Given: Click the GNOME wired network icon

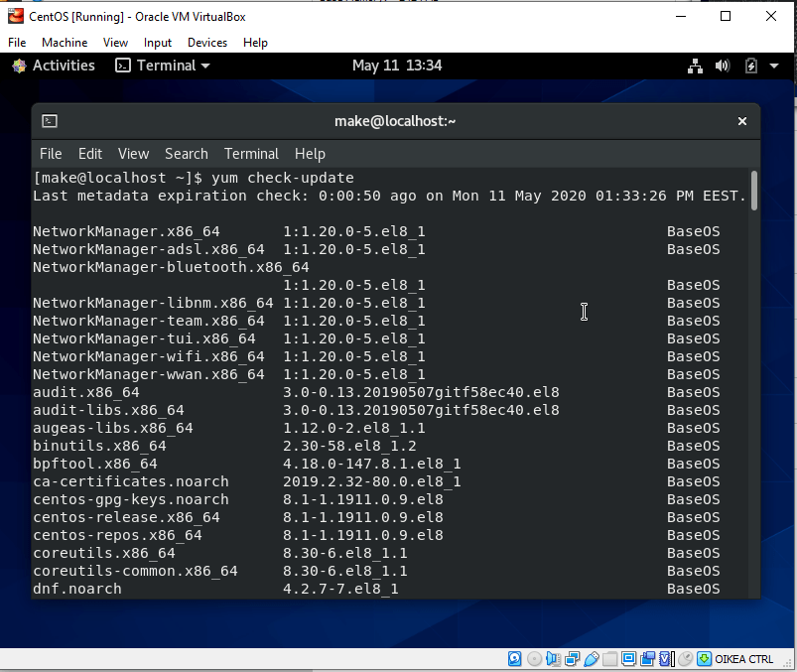Looking at the screenshot, I should (x=695, y=67).
